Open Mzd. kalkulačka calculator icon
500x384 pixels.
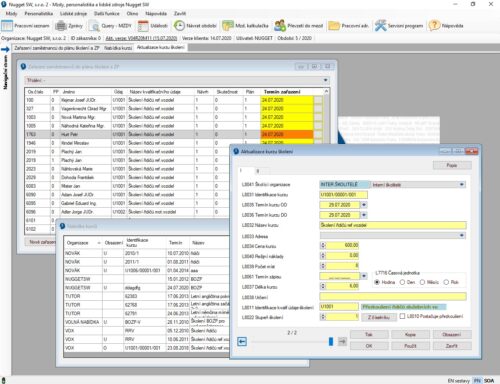[x=228, y=26]
